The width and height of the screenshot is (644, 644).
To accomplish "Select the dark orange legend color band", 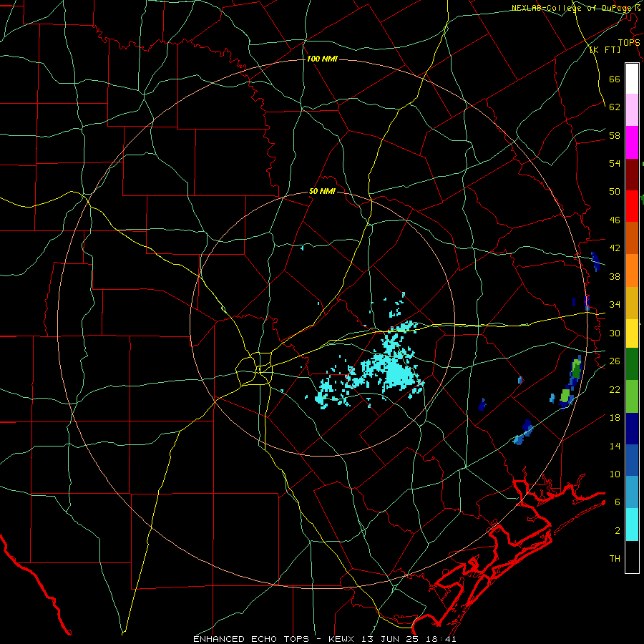I will click(632, 238).
